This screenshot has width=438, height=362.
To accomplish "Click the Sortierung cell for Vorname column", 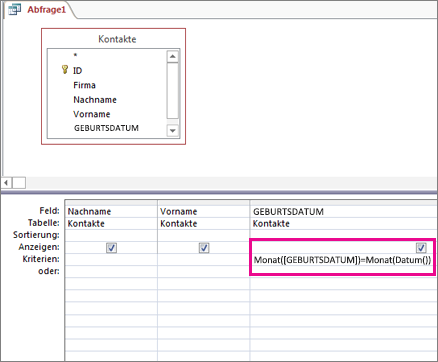I will [203, 235].
